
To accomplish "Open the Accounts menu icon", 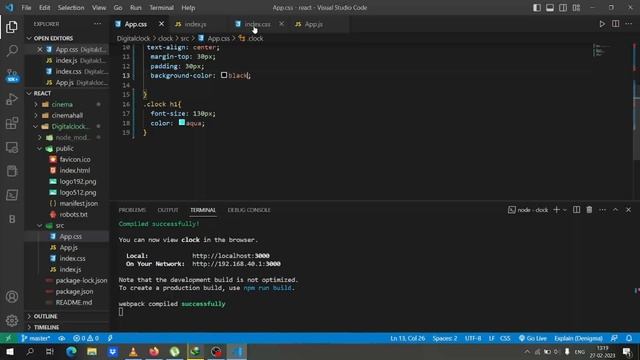I will (12, 296).
